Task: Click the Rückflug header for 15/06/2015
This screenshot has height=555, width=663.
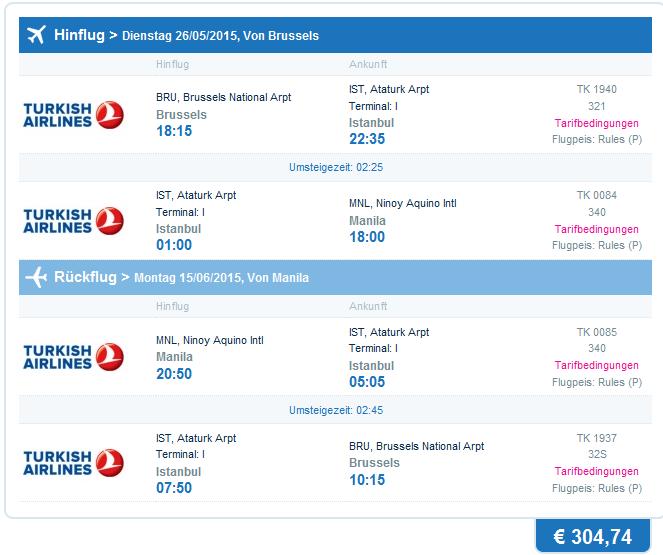Action: point(335,277)
